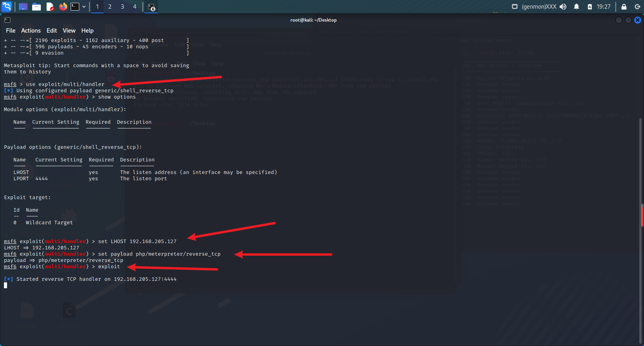Open the Kali applications menu
The height and width of the screenshot is (346, 644).
(7, 6)
